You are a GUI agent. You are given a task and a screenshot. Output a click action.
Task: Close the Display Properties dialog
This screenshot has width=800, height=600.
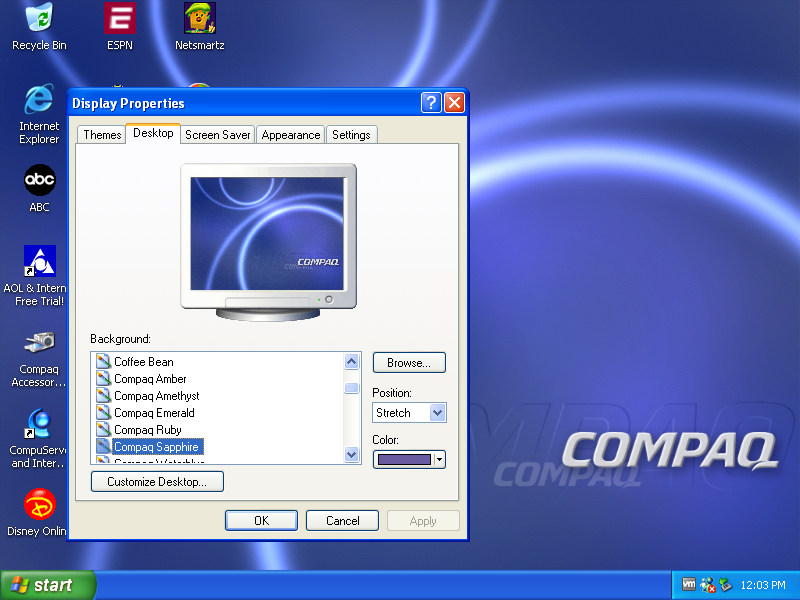tap(454, 103)
